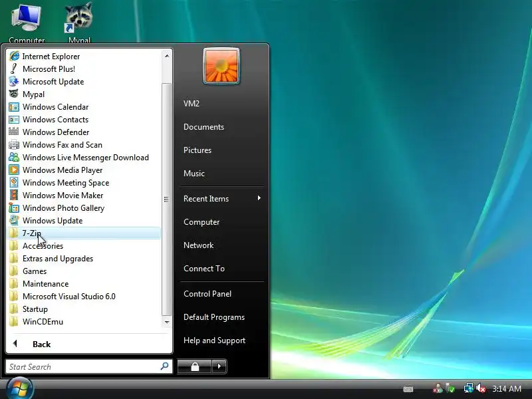Lock the computer with lock button
This screenshot has width=532, height=399.
point(194,366)
